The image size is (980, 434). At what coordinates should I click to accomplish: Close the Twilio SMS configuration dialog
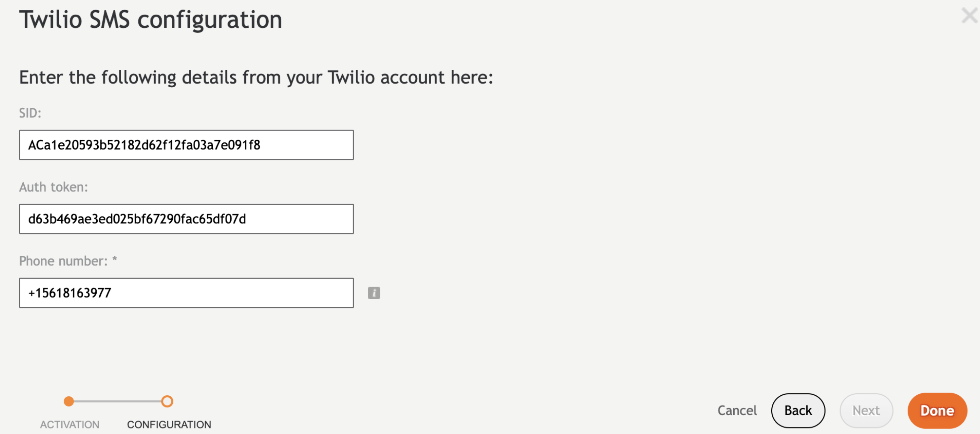pos(969,16)
